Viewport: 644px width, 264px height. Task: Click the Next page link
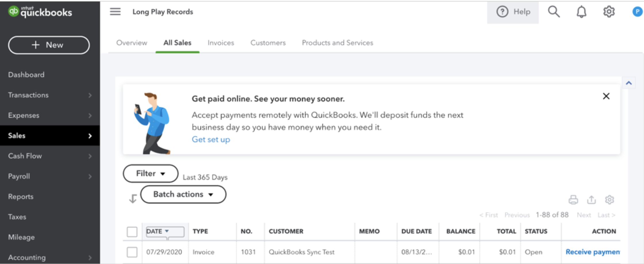(584, 215)
